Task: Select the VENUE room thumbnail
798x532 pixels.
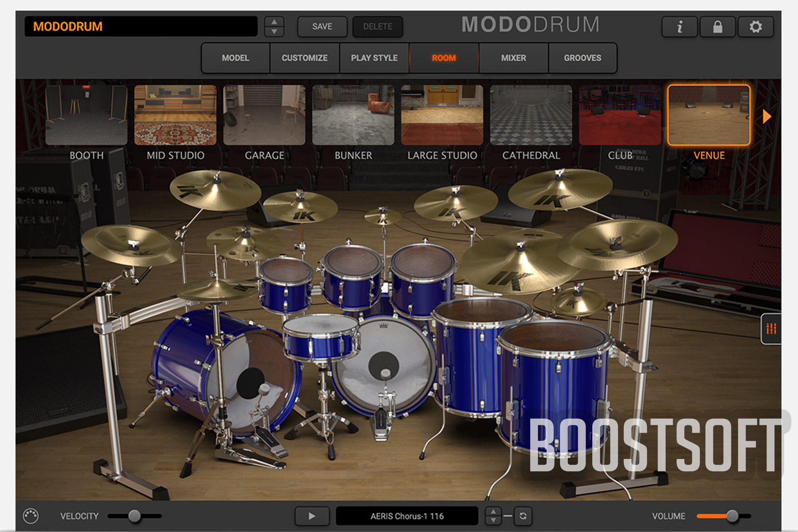Action: tap(709, 115)
